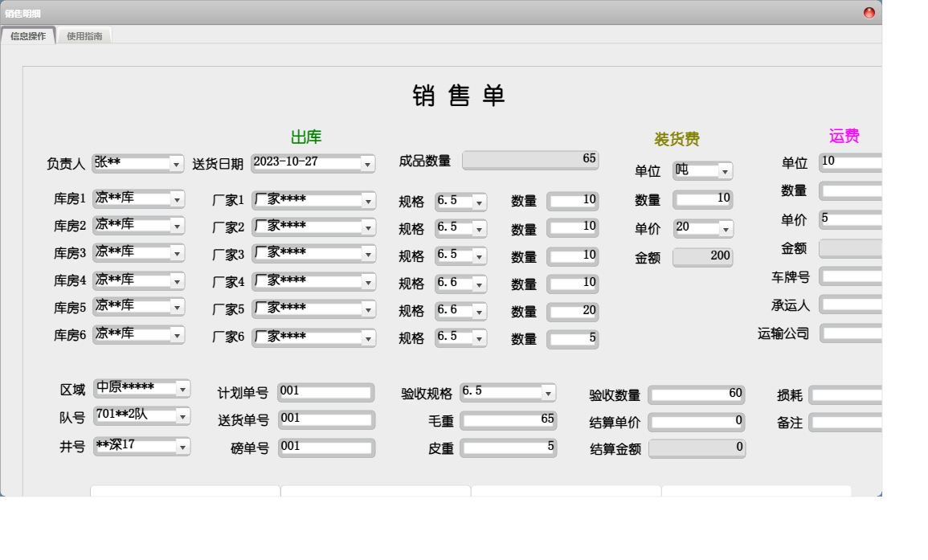Screen dimensions: 928x560
Task: Open the 厂家3 manufacturer dropdown
Action: (x=368, y=252)
